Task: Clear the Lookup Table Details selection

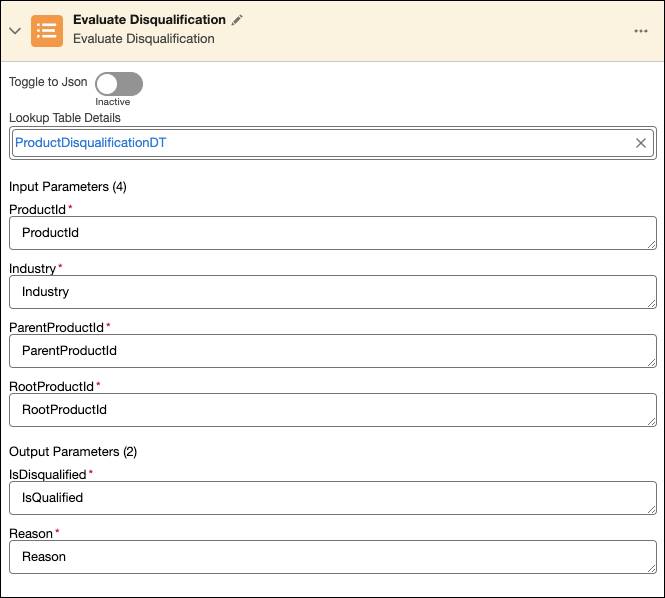Action: 640,143
